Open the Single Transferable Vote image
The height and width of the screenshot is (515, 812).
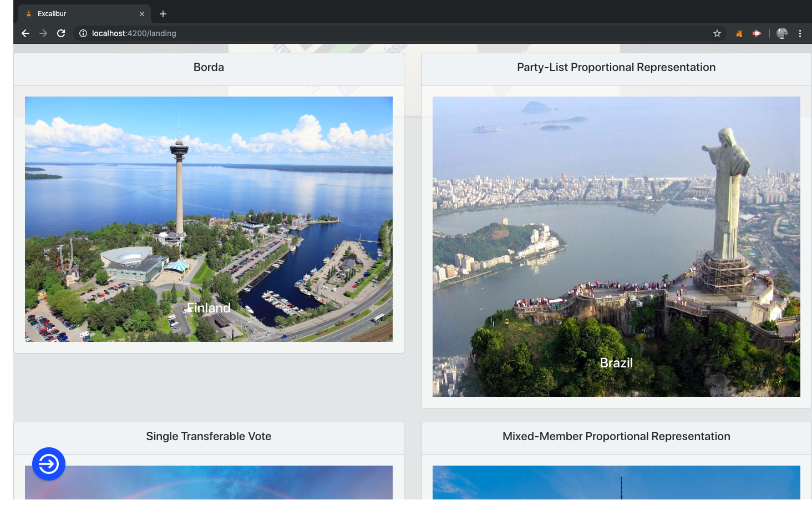209,482
